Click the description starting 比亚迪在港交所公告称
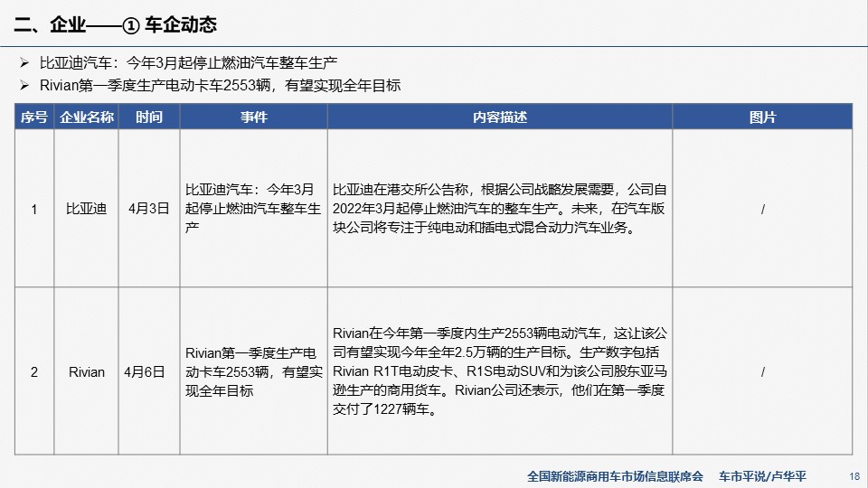 [x=500, y=209]
